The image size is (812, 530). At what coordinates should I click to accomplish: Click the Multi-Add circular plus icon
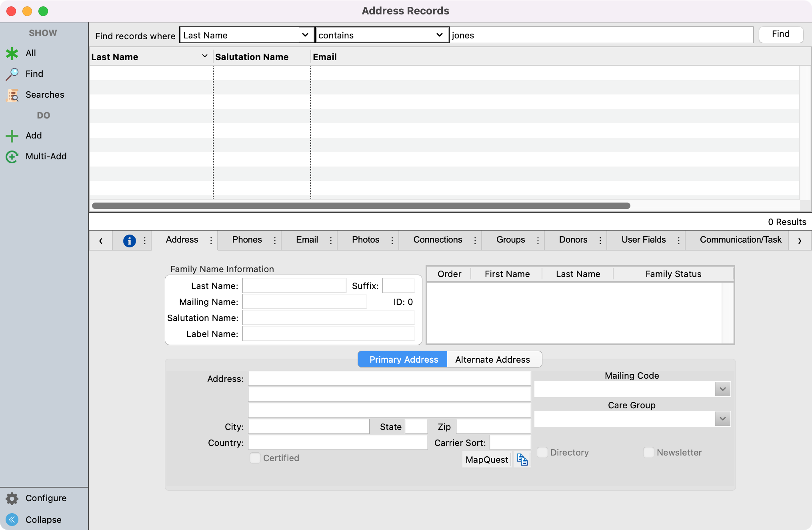12,157
